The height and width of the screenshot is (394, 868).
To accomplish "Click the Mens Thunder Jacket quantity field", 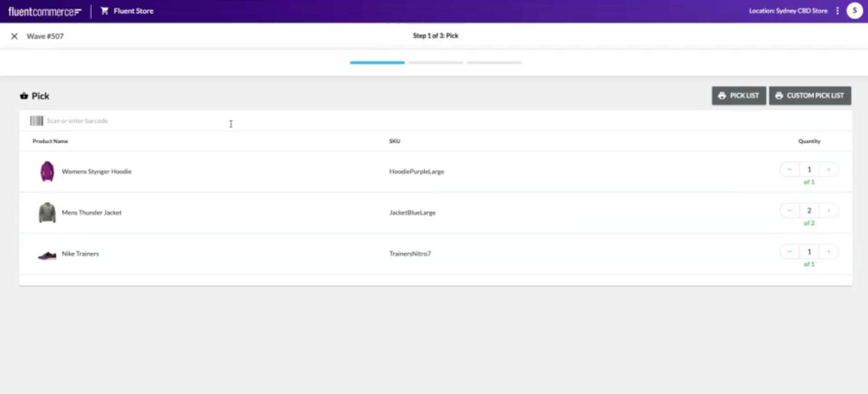I will pos(809,211).
